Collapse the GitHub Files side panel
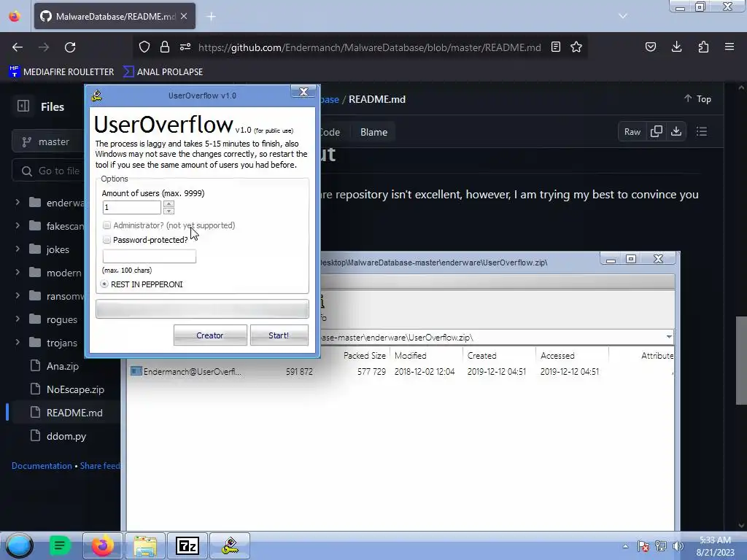This screenshot has width=747, height=560. (23, 106)
